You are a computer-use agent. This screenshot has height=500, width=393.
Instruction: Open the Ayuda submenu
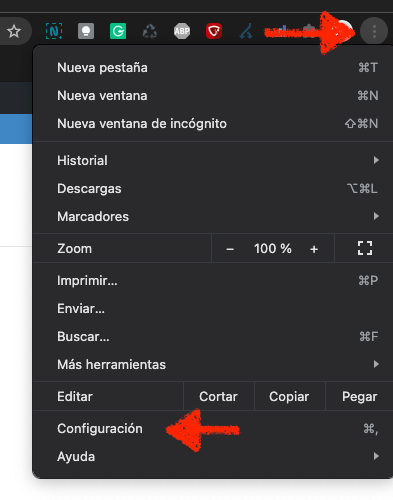tap(213, 456)
